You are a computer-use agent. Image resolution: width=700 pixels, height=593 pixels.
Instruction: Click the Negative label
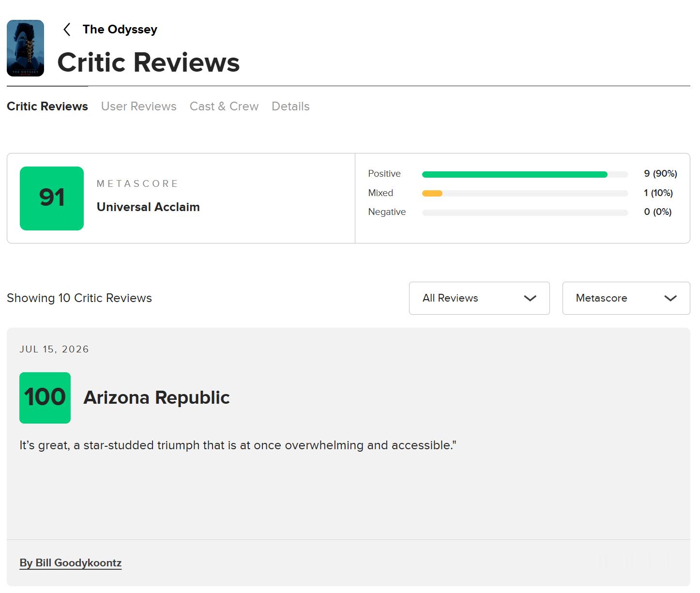tap(387, 212)
